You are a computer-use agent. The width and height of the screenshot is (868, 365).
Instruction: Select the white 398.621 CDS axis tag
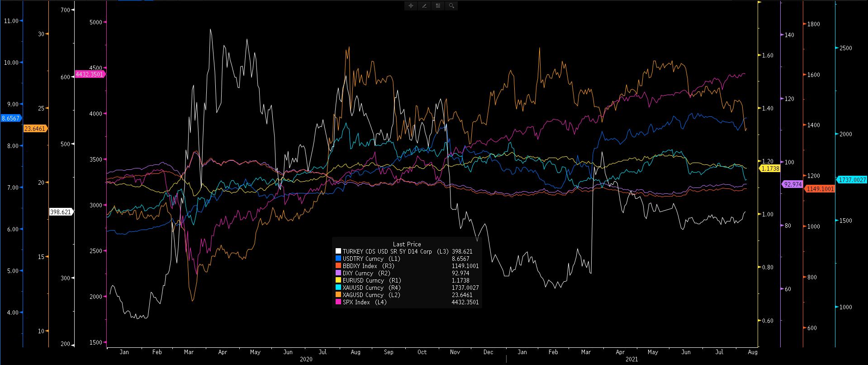(x=60, y=212)
